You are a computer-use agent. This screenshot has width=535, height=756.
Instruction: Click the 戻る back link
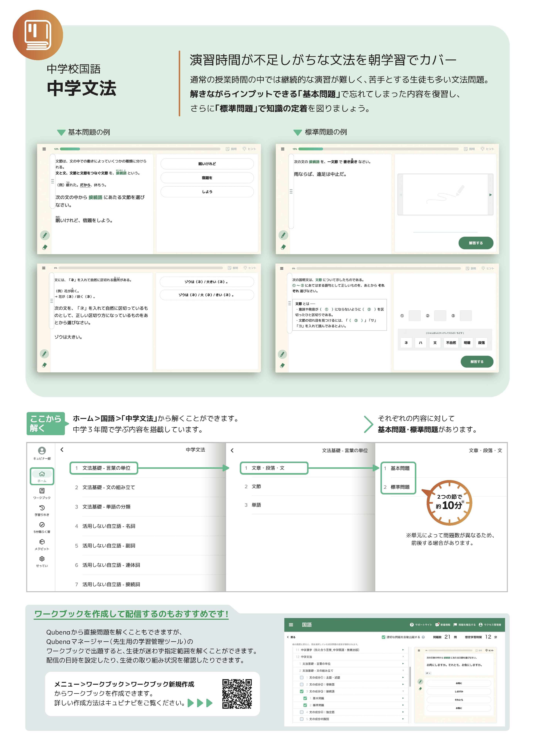click(x=291, y=637)
